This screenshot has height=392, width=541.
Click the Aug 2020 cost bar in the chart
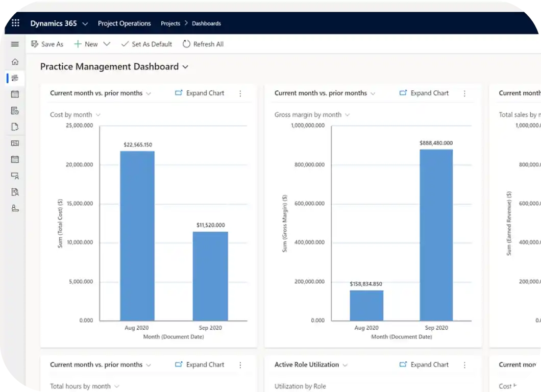[136, 235]
